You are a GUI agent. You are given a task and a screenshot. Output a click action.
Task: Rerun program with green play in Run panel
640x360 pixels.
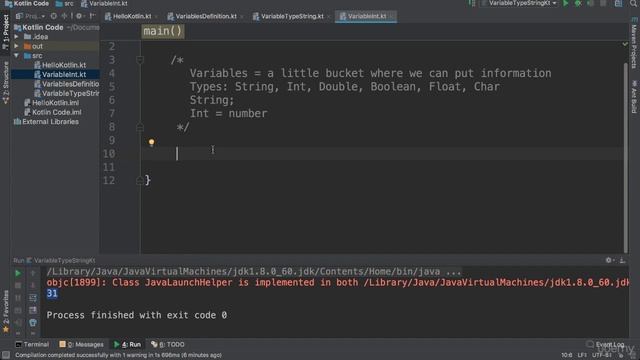coord(18,273)
